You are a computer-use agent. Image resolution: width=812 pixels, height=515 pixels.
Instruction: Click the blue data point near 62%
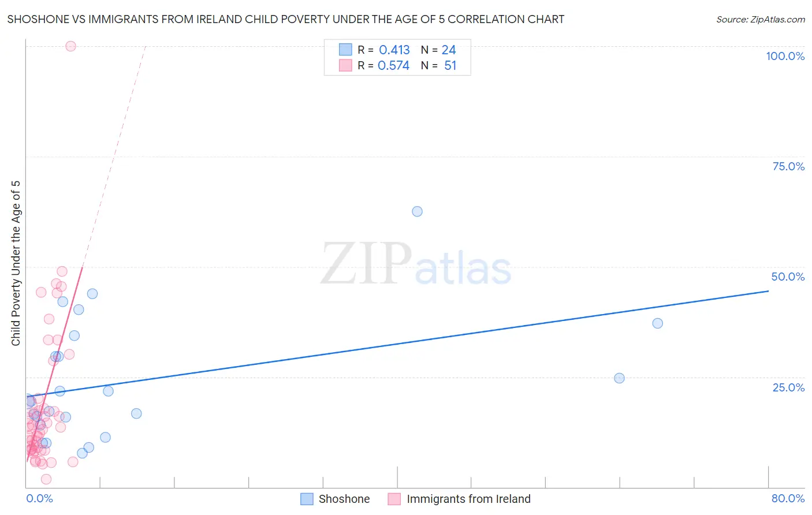coord(417,211)
